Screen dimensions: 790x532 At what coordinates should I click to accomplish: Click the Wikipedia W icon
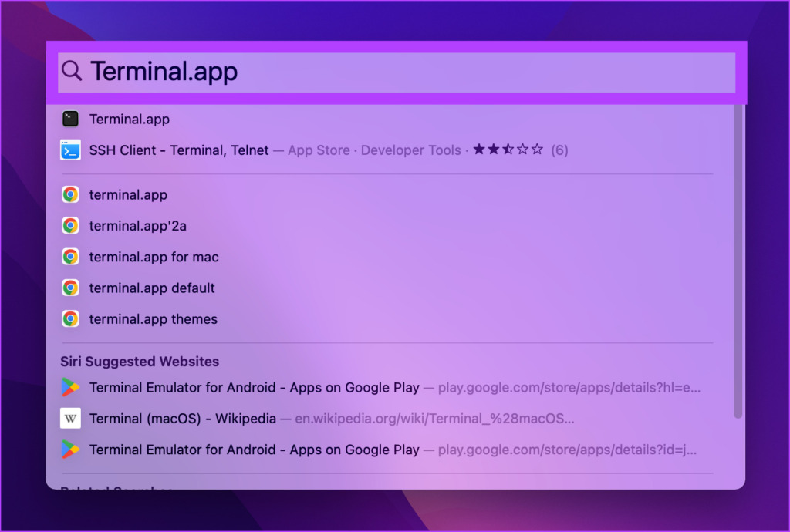(70, 418)
